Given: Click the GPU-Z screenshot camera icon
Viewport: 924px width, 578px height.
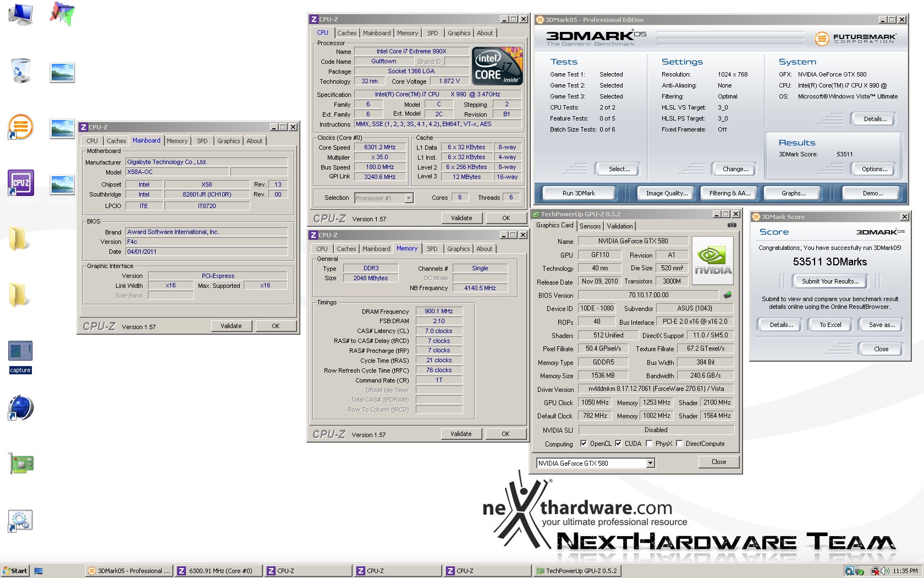Looking at the screenshot, I should (732, 225).
